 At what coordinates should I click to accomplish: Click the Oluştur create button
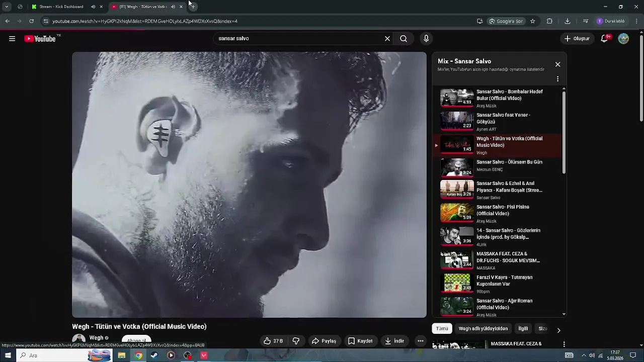click(x=577, y=39)
